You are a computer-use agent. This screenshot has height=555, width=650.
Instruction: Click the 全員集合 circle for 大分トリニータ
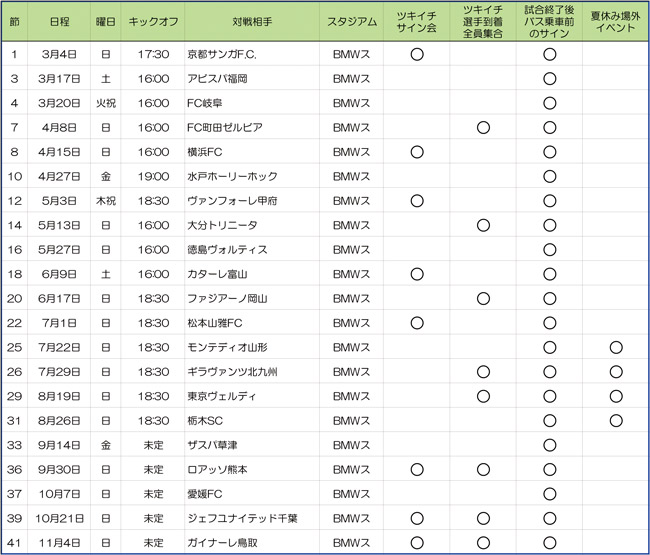click(x=483, y=225)
